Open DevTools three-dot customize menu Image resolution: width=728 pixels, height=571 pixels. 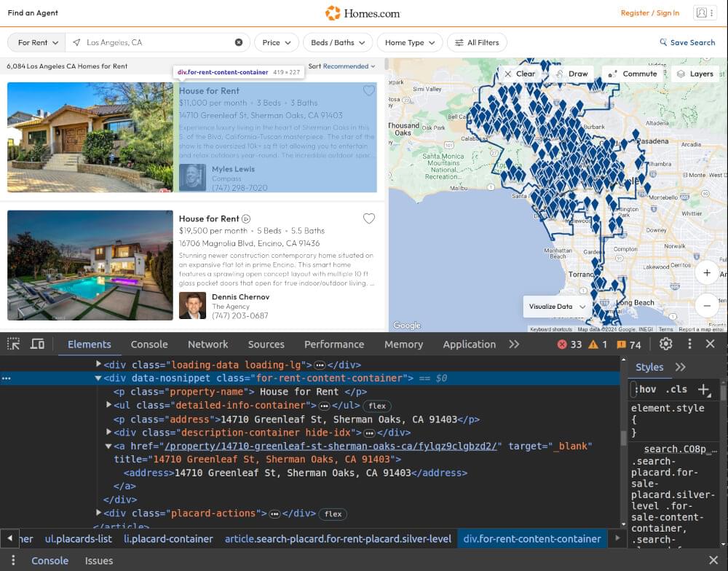(x=689, y=344)
